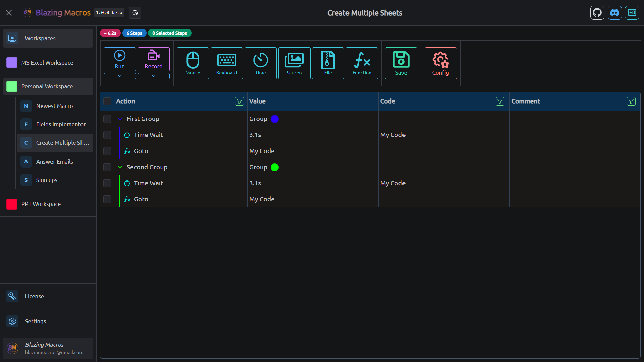Click the Settings gear icon

pyautogui.click(x=12, y=321)
